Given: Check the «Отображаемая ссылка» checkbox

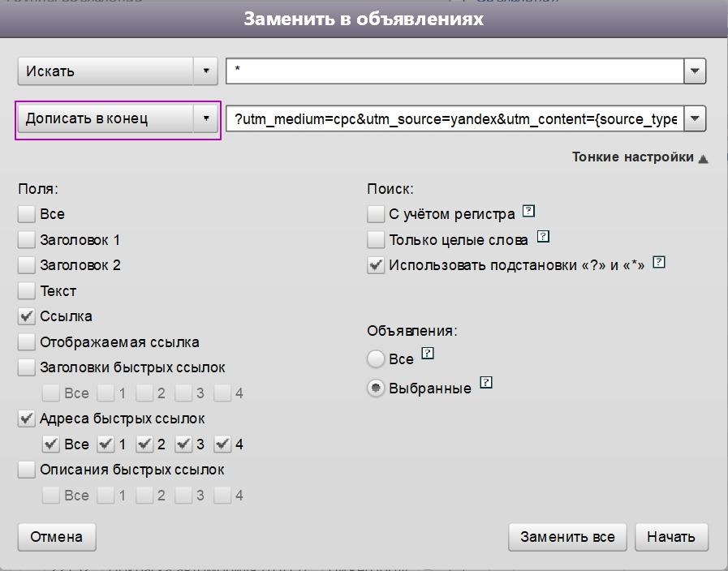Looking at the screenshot, I should (x=27, y=342).
